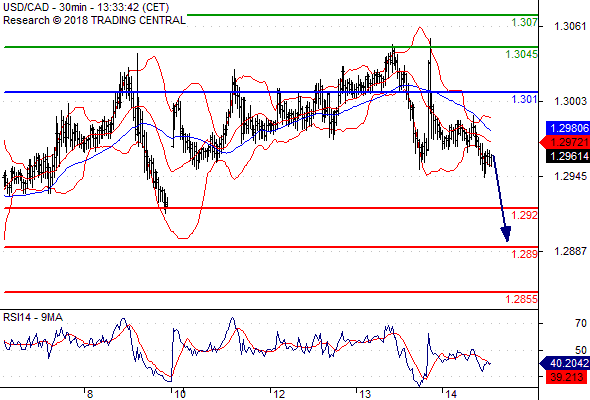The width and height of the screenshot is (590, 400).
Task: Click the 1.301 blue pivot label
Action: click(x=524, y=99)
